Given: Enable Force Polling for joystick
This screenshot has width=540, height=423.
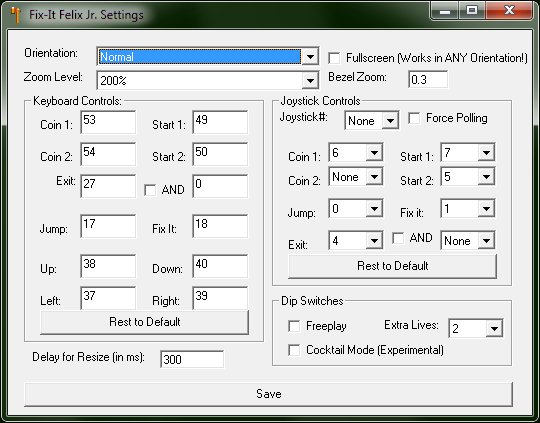Looking at the screenshot, I should coord(414,118).
